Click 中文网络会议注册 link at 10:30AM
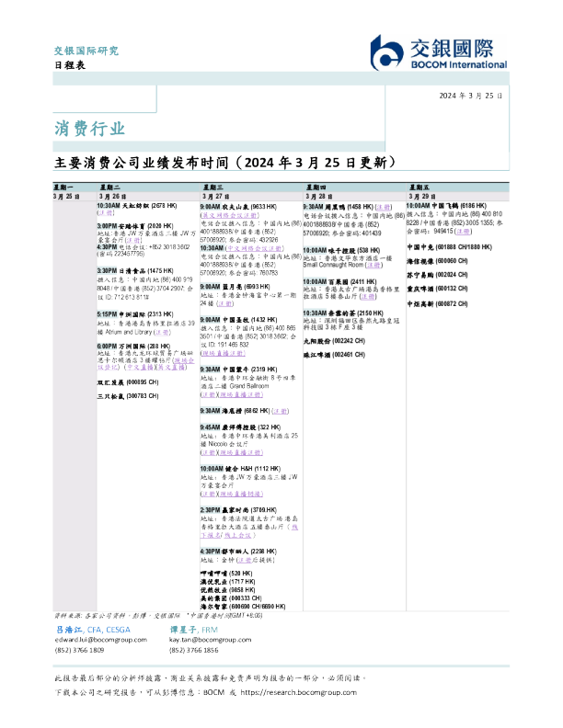The image size is (563, 728). [x=251, y=248]
